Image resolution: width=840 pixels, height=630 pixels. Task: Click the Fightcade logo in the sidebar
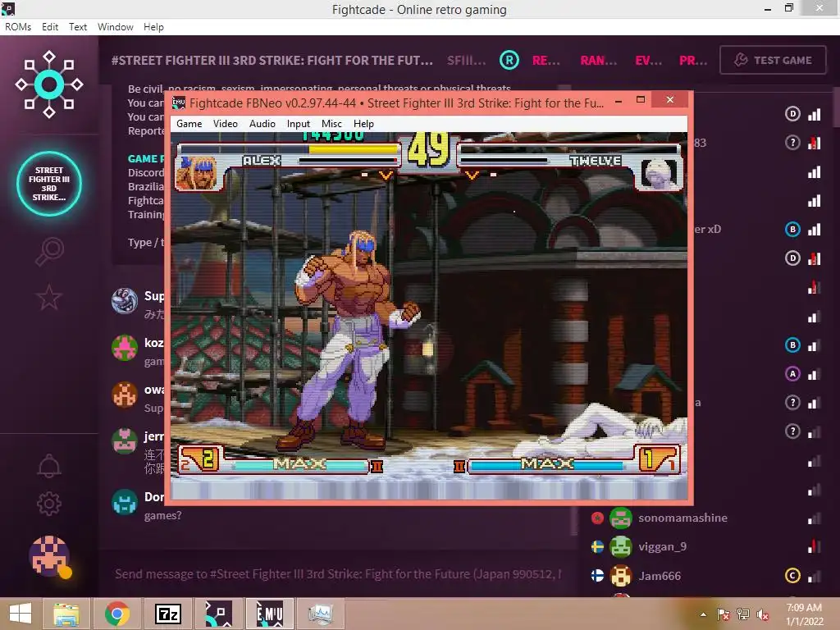pos(48,84)
